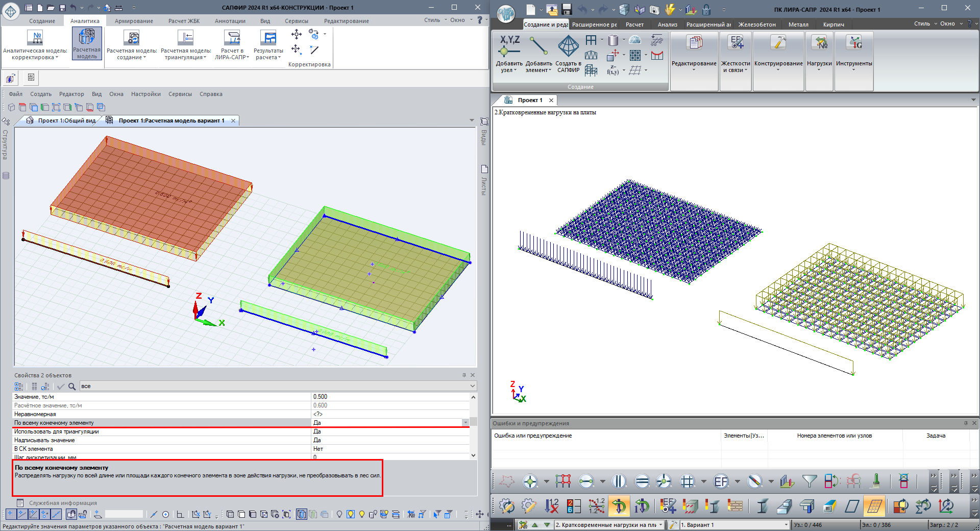
Task: Click the Добавить узел X,Y,Z icon
Action: [x=509, y=46]
